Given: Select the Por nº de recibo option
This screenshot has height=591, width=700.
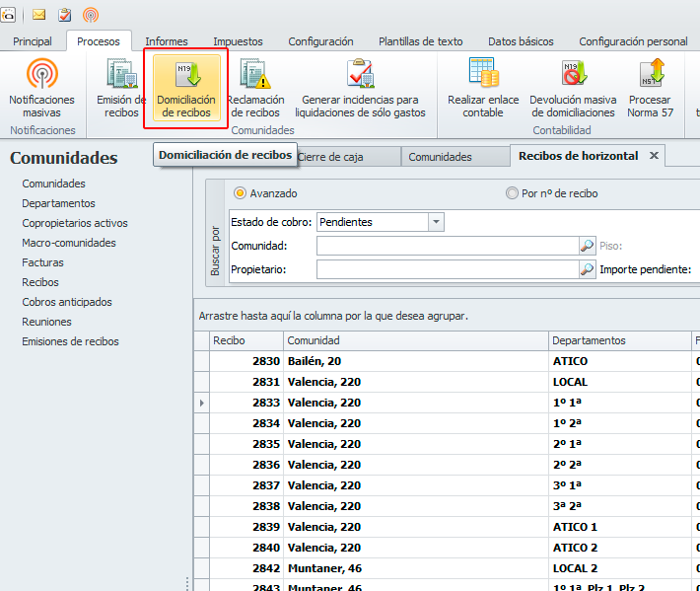Looking at the screenshot, I should (x=512, y=193).
